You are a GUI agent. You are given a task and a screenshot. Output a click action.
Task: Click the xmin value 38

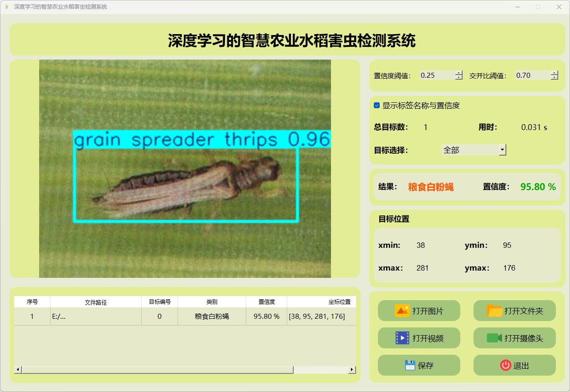421,246
